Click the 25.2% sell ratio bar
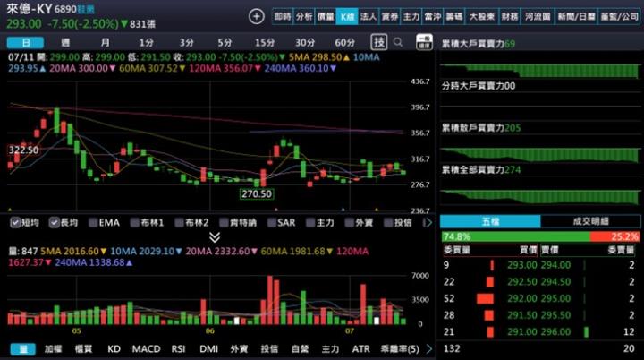The height and width of the screenshot is (360, 644). (x=614, y=236)
